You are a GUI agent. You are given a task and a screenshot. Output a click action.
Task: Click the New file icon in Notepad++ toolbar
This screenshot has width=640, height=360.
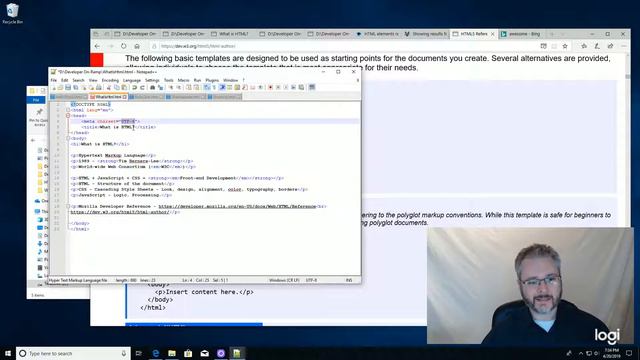54,87
